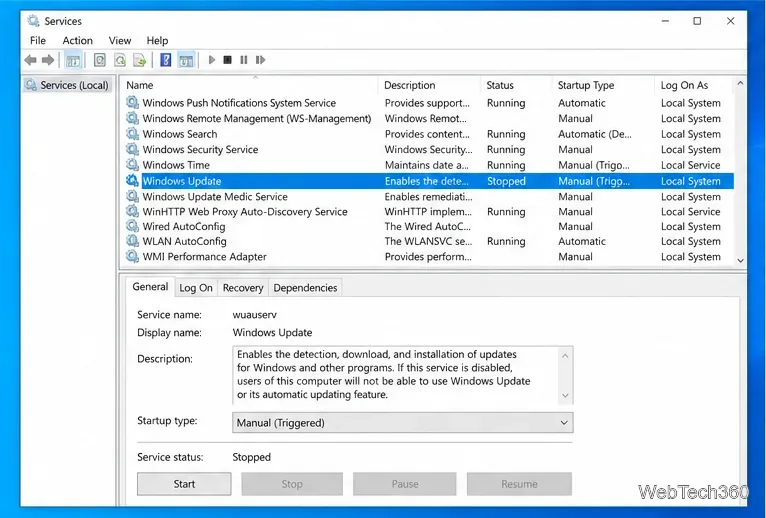Image resolution: width=766 pixels, height=518 pixels.
Task: Select Windows Update Medic Service name
Action: pos(215,196)
